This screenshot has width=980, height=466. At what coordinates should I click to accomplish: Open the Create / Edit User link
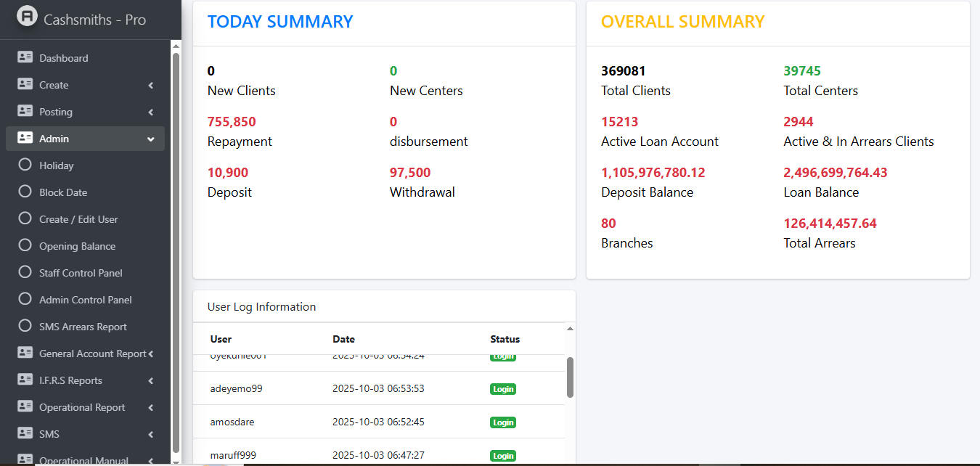78,219
